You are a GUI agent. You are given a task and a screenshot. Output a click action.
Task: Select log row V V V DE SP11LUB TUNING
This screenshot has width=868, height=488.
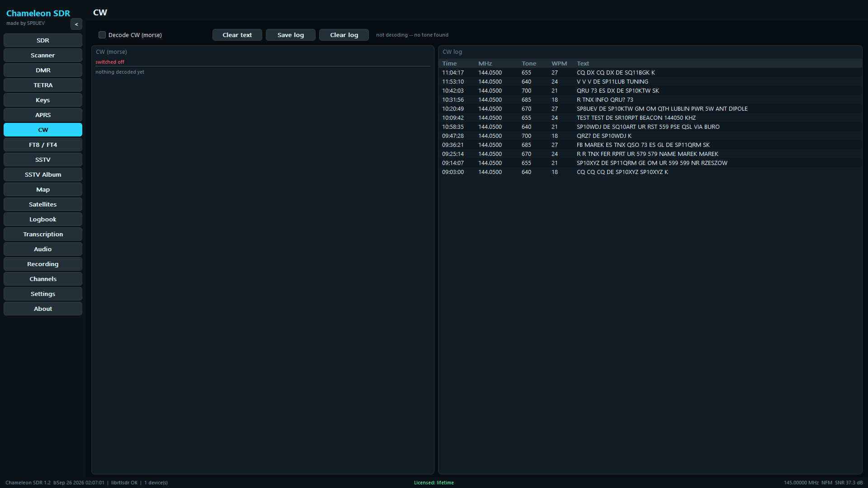click(x=650, y=81)
